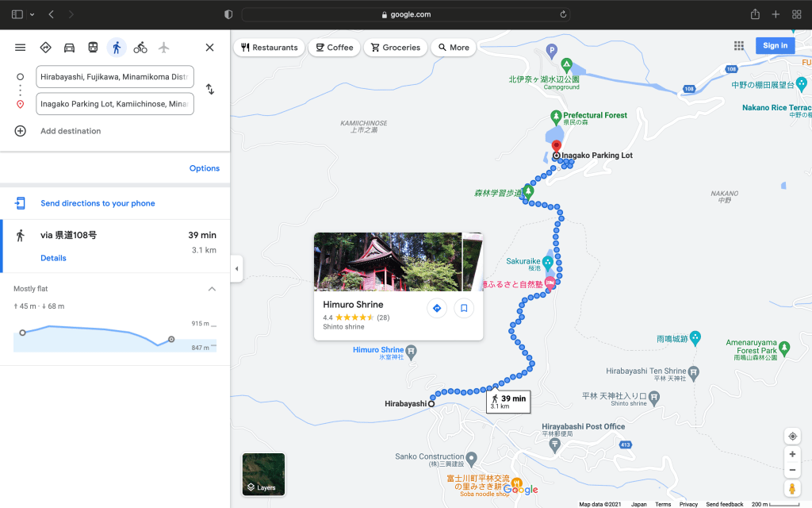Collapse the side panel arrow
Screen dimensions: 812x508
[236, 269]
